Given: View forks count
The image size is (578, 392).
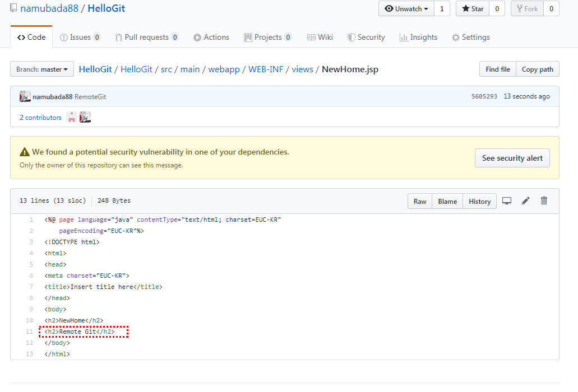Looking at the screenshot, I should [x=552, y=8].
